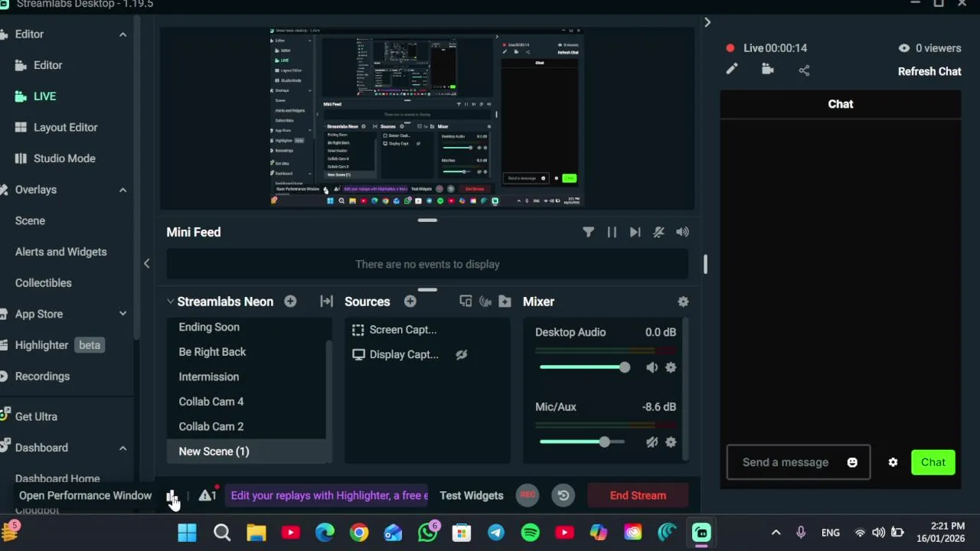Pause the Mini Feed event queue
980x551 pixels.
[612, 232]
